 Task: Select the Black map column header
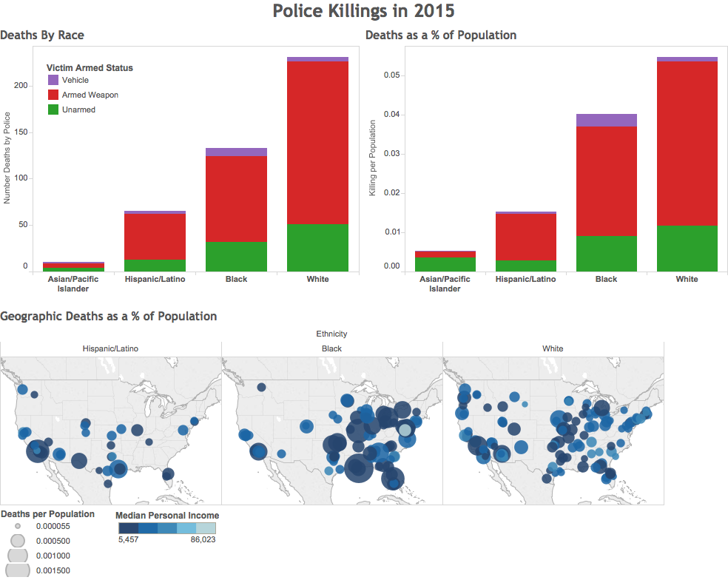(x=331, y=348)
